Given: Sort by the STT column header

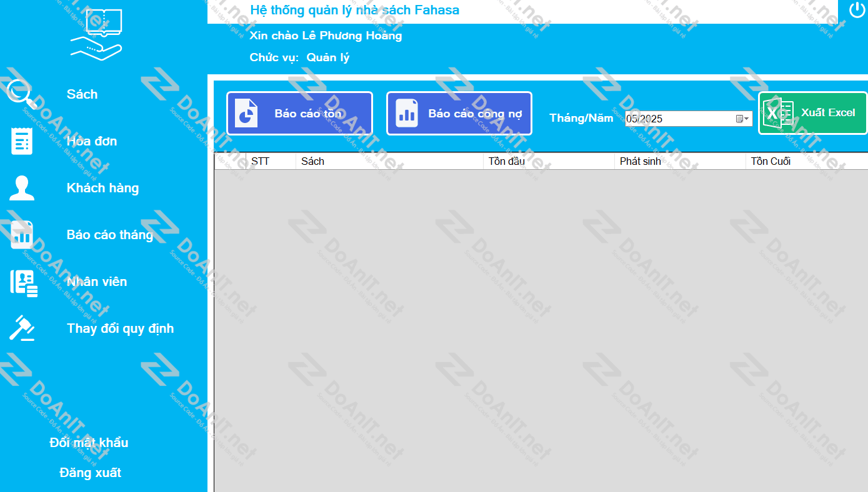Looking at the screenshot, I should [x=271, y=161].
